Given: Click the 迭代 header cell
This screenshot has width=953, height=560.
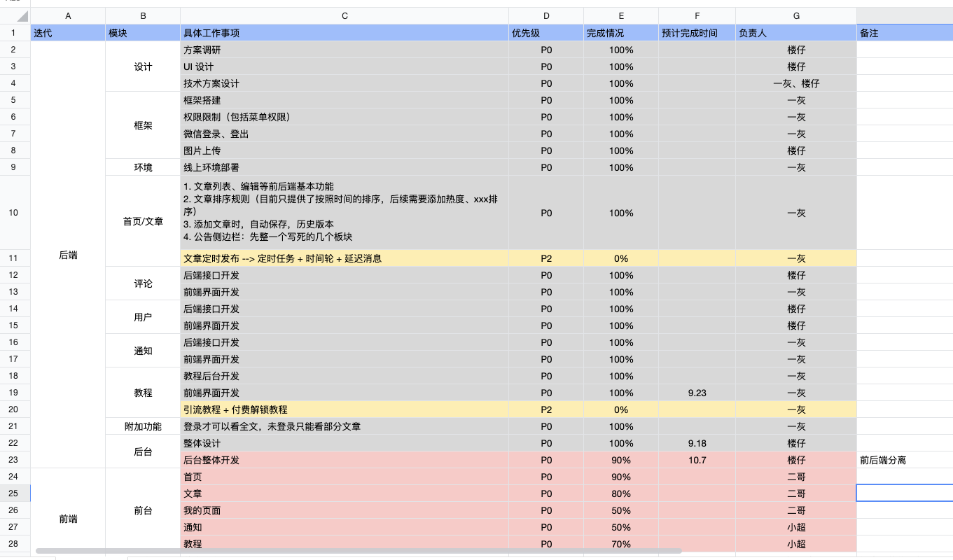Looking at the screenshot, I should tap(68, 33).
